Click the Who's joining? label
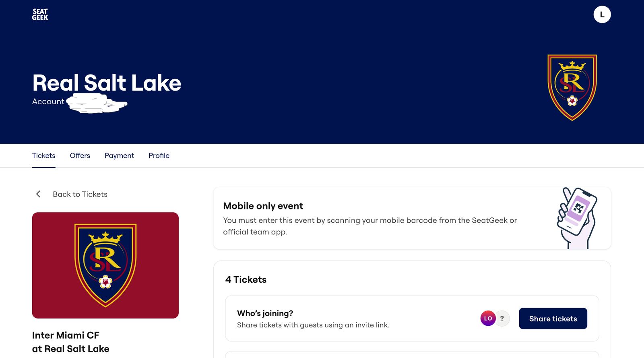This screenshot has width=644, height=358. click(265, 313)
